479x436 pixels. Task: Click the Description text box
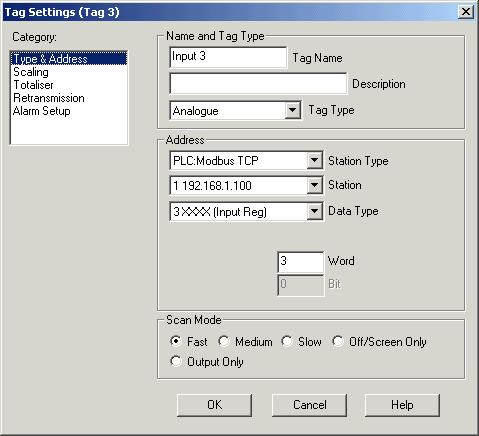point(258,83)
